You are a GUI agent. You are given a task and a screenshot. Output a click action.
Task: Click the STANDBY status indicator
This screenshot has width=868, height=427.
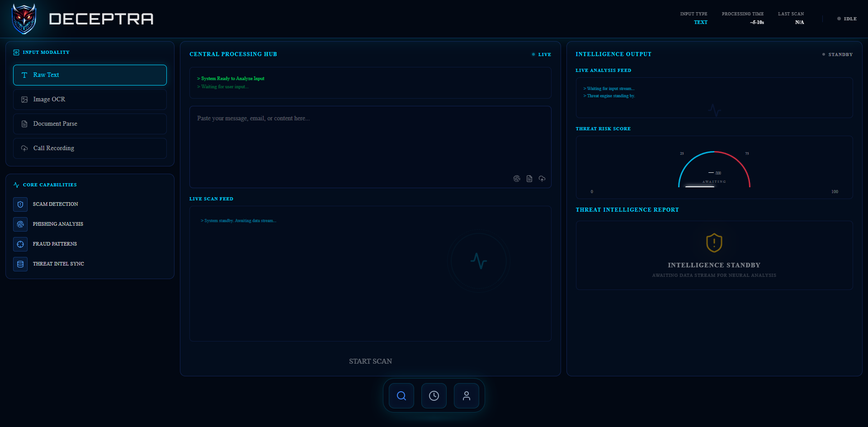coord(837,54)
